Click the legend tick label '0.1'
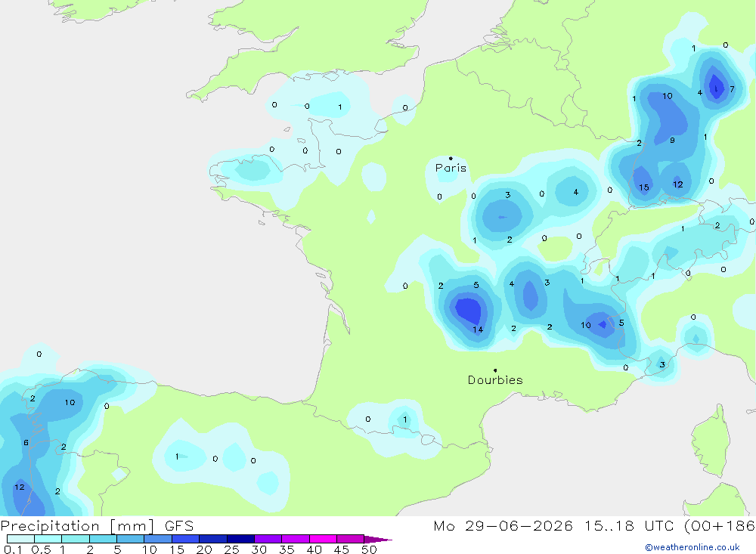756x554 pixels. (13, 549)
